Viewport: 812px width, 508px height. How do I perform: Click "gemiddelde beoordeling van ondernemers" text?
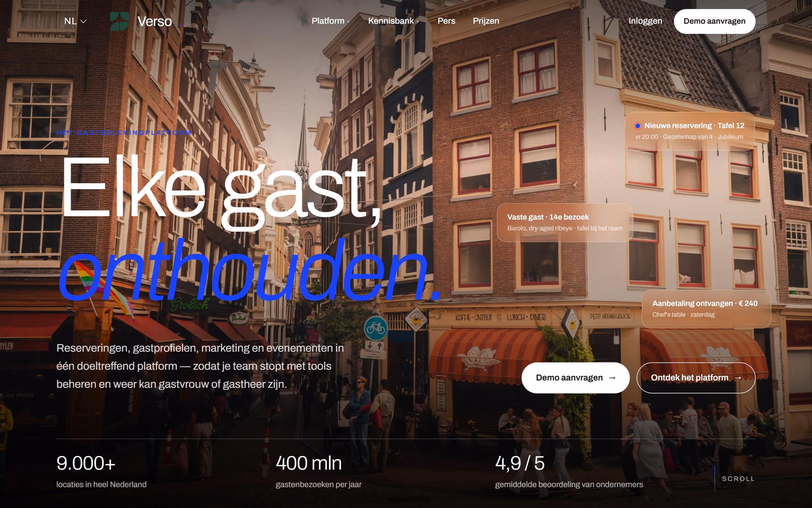[569, 484]
